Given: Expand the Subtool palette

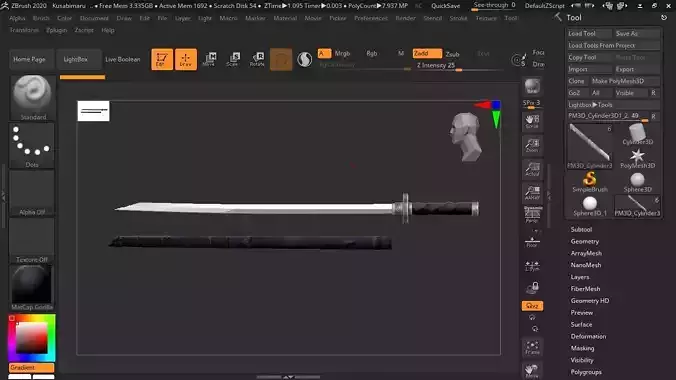Looking at the screenshot, I should 581,229.
